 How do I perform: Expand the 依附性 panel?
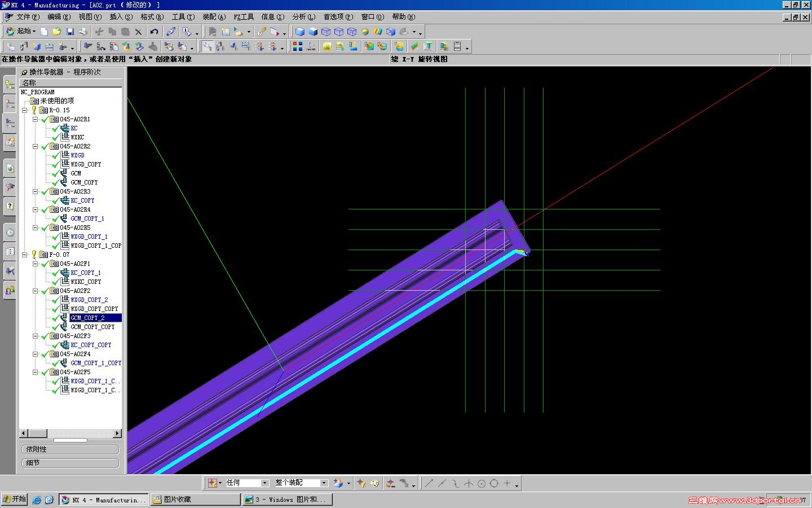tap(70, 450)
